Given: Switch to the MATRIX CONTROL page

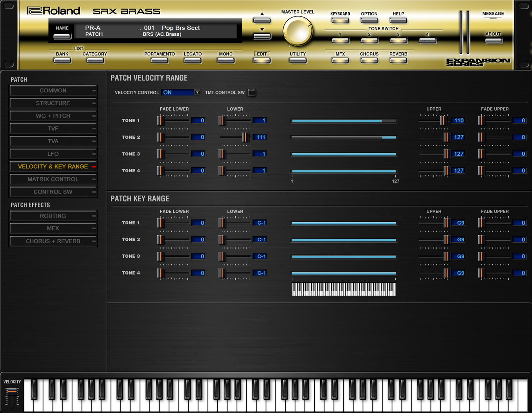Looking at the screenshot, I should (x=53, y=179).
